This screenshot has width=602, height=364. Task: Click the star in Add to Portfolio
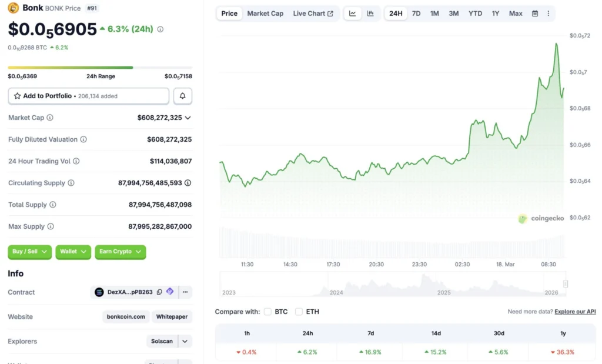(16, 96)
